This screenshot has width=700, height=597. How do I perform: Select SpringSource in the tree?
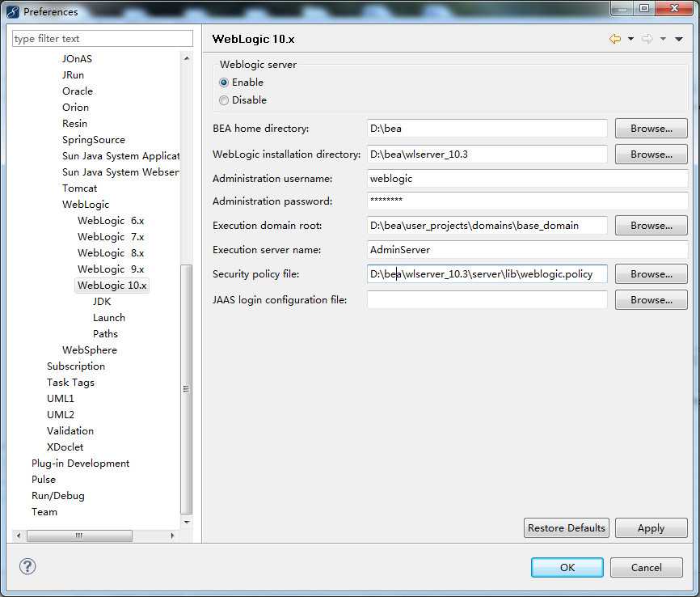[x=93, y=140]
